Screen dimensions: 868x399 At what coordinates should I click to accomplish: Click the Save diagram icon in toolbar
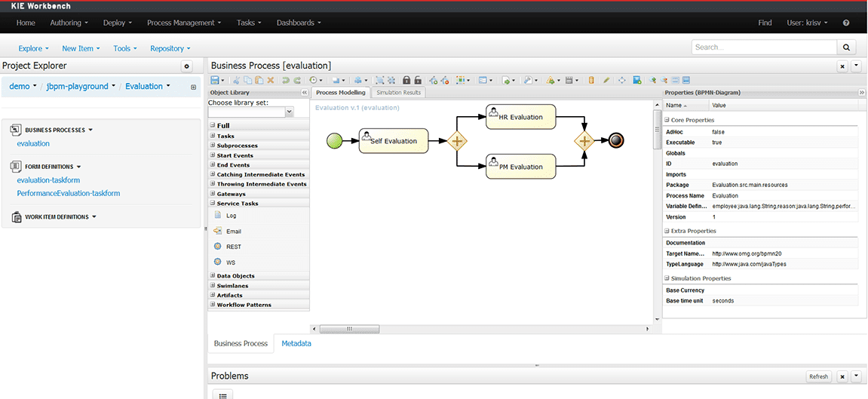point(214,80)
